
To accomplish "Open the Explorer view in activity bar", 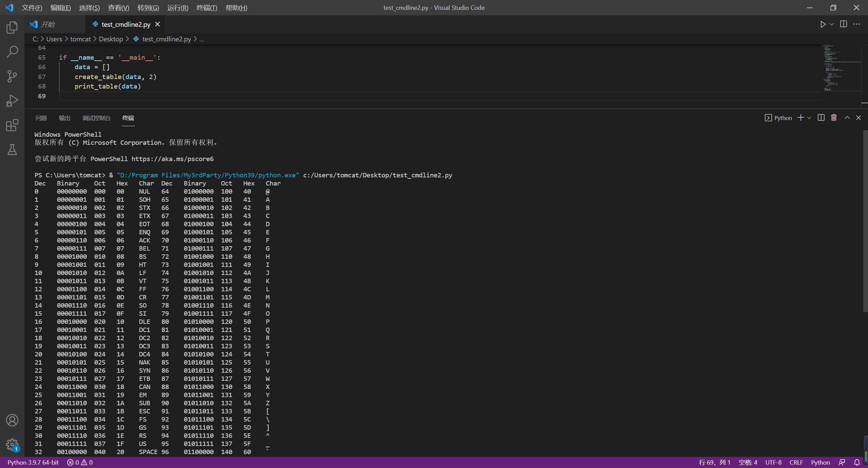I will click(12, 27).
